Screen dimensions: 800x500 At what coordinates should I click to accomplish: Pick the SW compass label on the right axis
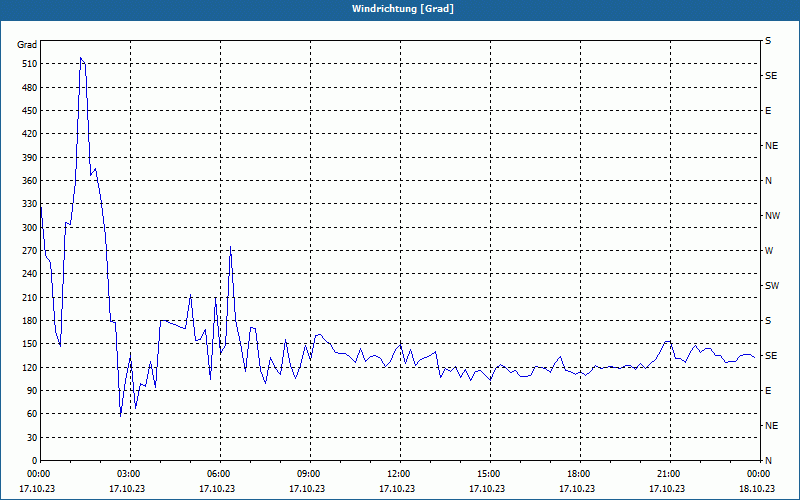(x=771, y=286)
